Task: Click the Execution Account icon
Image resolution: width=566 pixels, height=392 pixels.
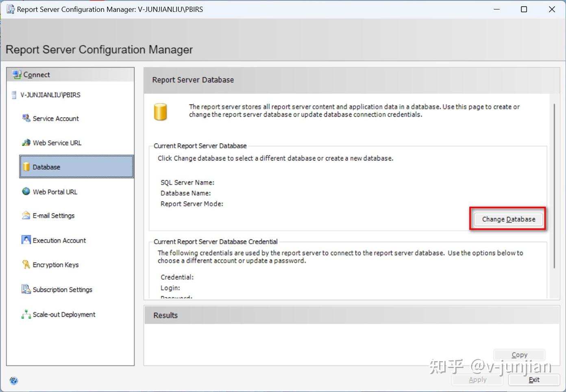Action: tap(26, 240)
